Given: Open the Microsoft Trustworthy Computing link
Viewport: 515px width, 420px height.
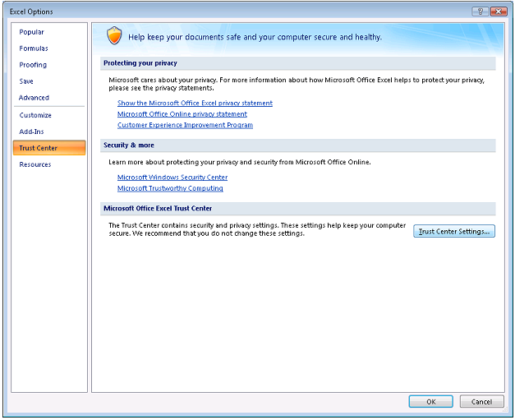Looking at the screenshot, I should [170, 189].
